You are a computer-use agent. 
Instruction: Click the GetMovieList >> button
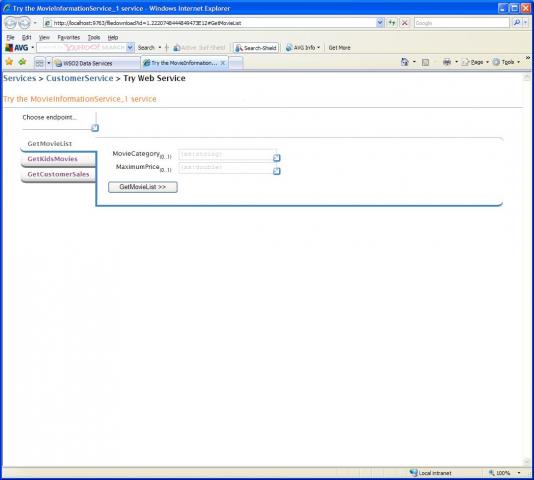point(143,187)
